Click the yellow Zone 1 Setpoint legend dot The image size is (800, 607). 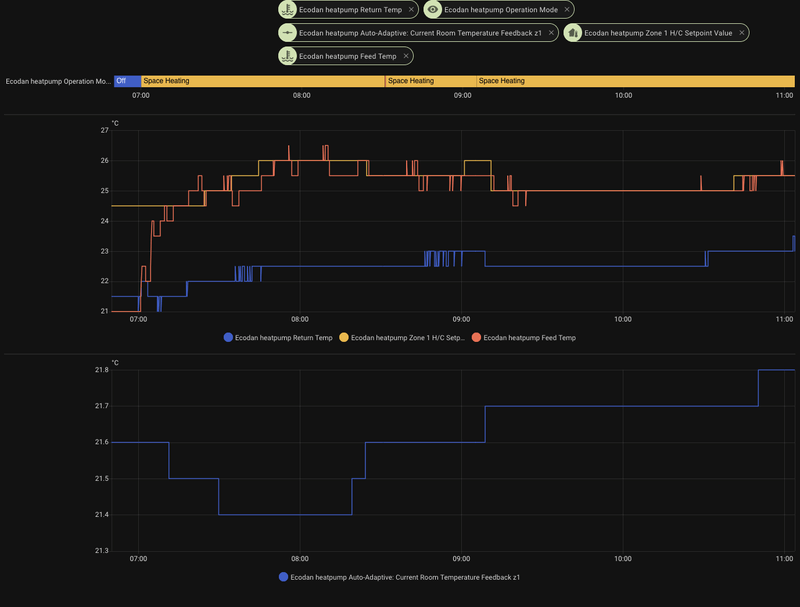coord(344,338)
